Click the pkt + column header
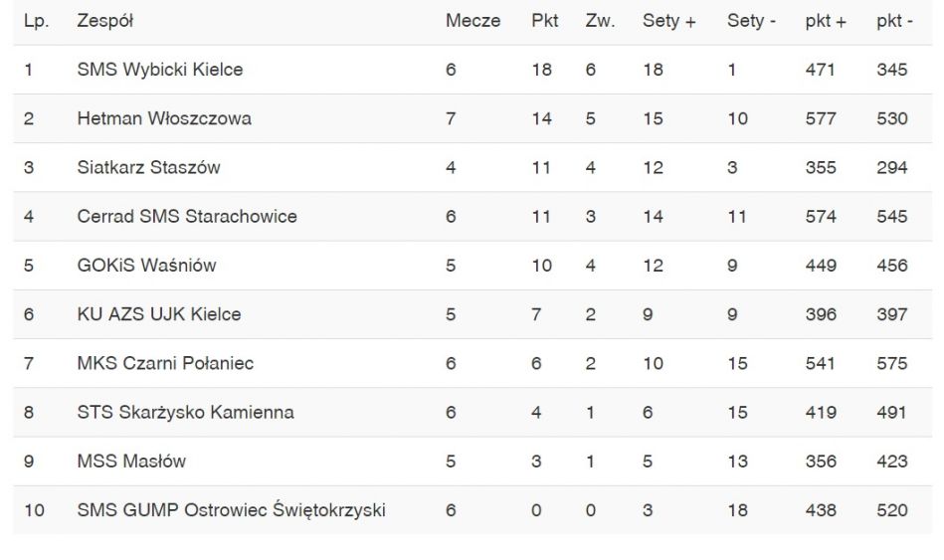 tap(826, 21)
